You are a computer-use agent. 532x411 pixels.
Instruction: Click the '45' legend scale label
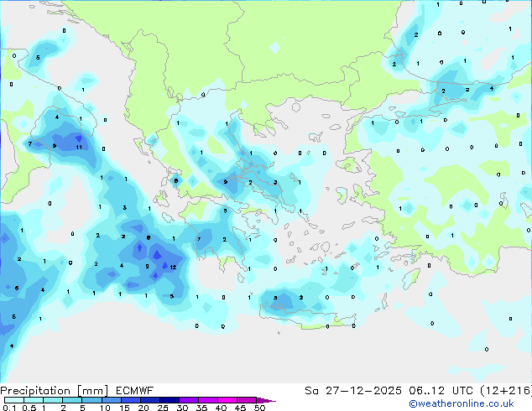pyautogui.click(x=240, y=408)
